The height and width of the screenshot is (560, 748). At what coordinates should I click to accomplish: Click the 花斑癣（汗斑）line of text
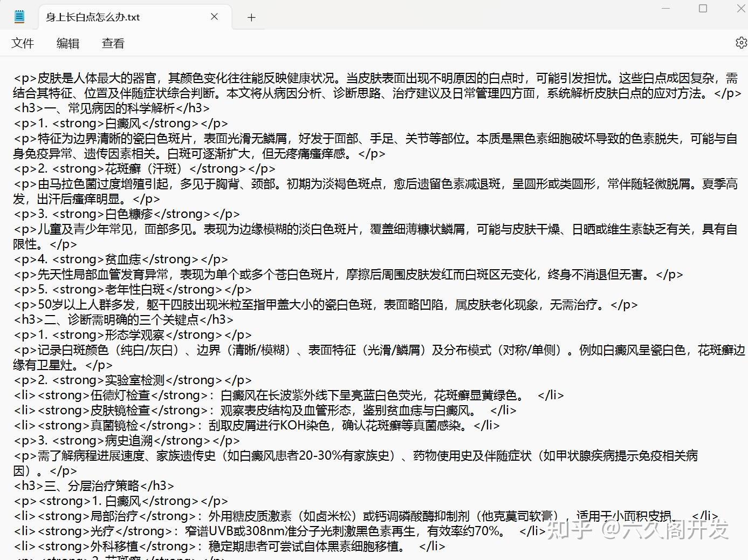point(145,168)
